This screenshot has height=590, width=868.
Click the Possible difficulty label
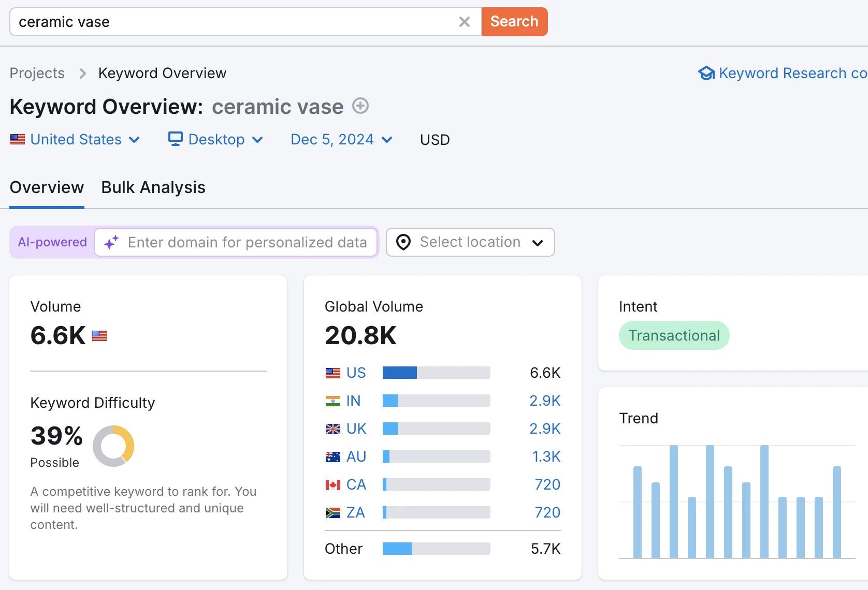pyautogui.click(x=55, y=463)
